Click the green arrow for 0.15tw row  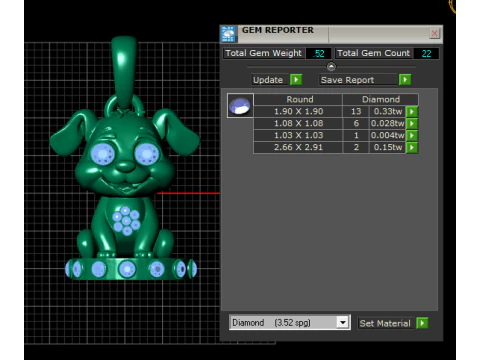412,147
